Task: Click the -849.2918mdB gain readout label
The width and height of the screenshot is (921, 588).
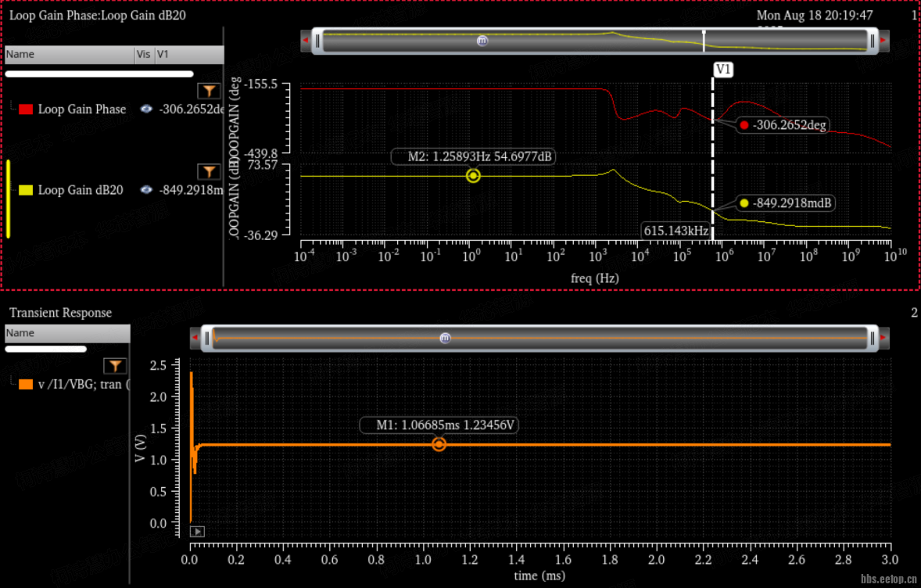Action: 785,203
